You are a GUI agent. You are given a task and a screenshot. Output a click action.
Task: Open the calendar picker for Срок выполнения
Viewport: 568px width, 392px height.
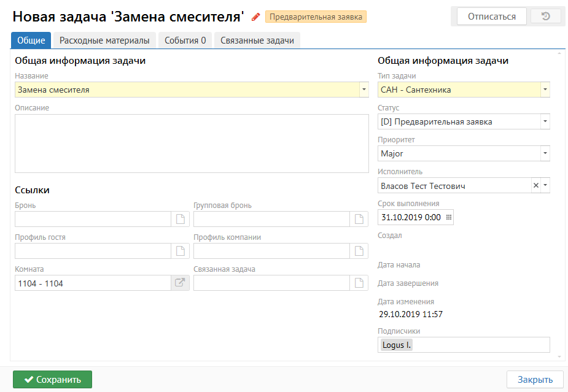(448, 217)
